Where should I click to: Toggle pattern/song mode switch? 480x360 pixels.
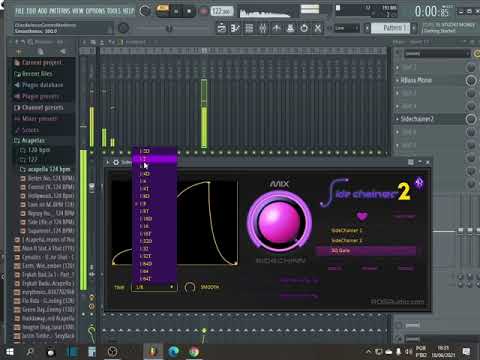[163, 9]
